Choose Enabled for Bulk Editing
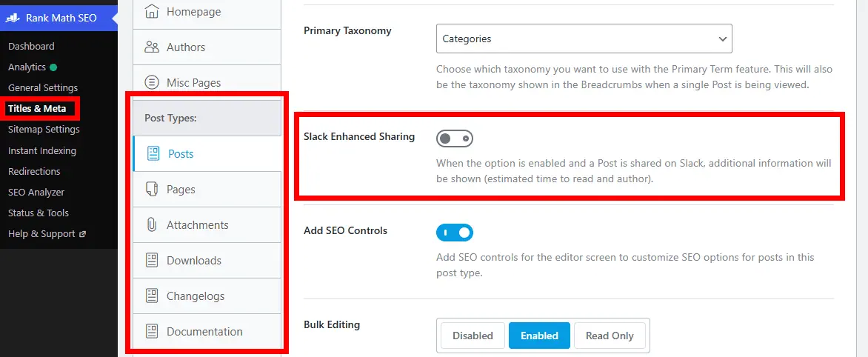The width and height of the screenshot is (868, 357). coord(539,336)
